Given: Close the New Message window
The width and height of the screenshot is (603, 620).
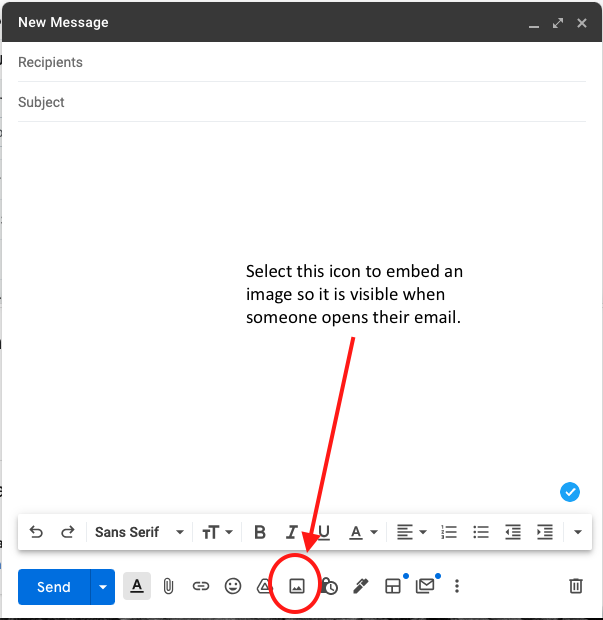Looking at the screenshot, I should pyautogui.click(x=582, y=23).
